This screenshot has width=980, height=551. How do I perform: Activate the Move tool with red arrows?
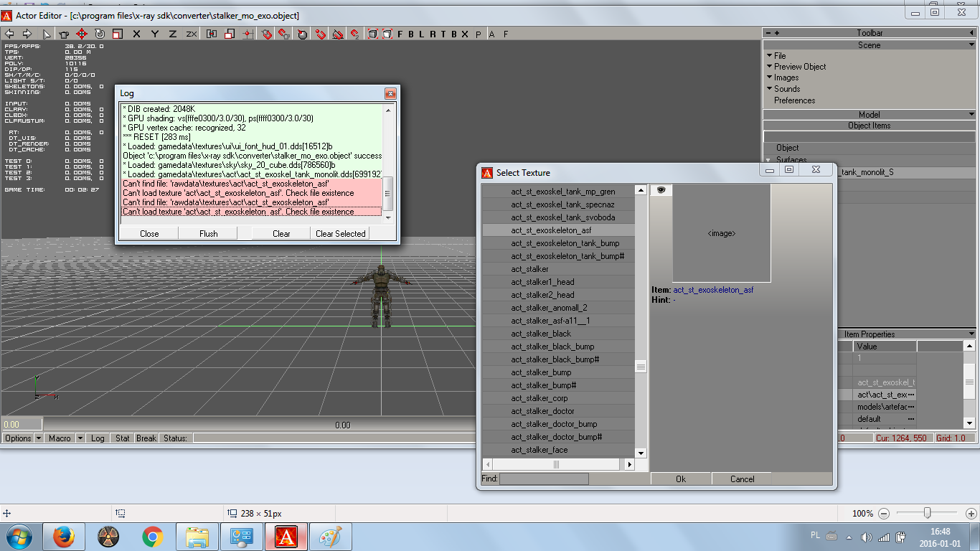click(82, 34)
